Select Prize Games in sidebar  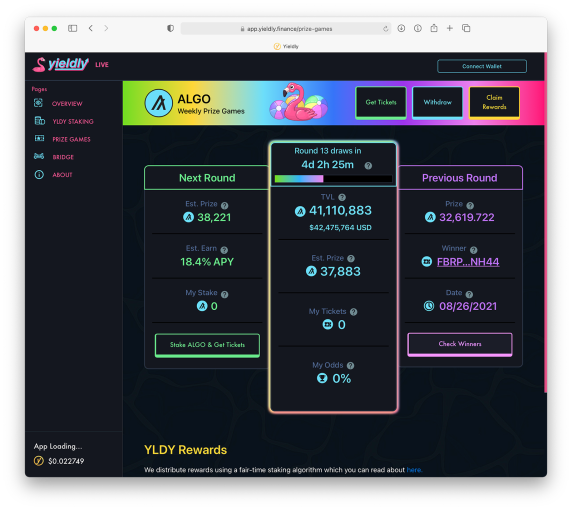(72, 139)
